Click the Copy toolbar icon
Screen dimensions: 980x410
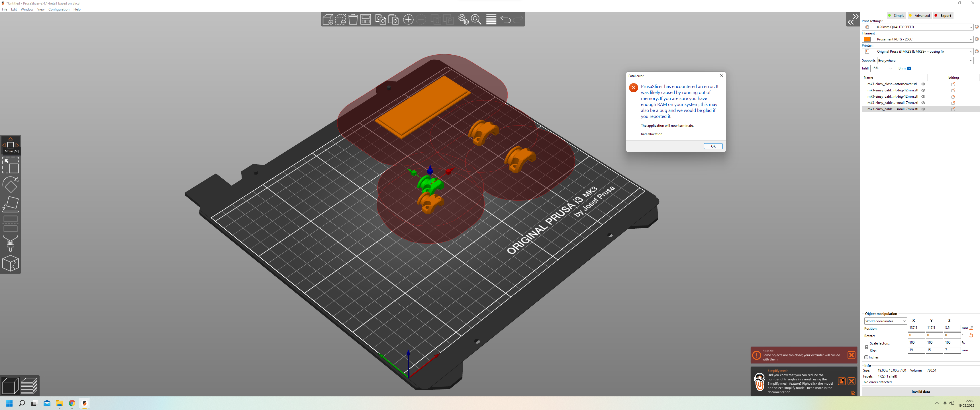(380, 19)
